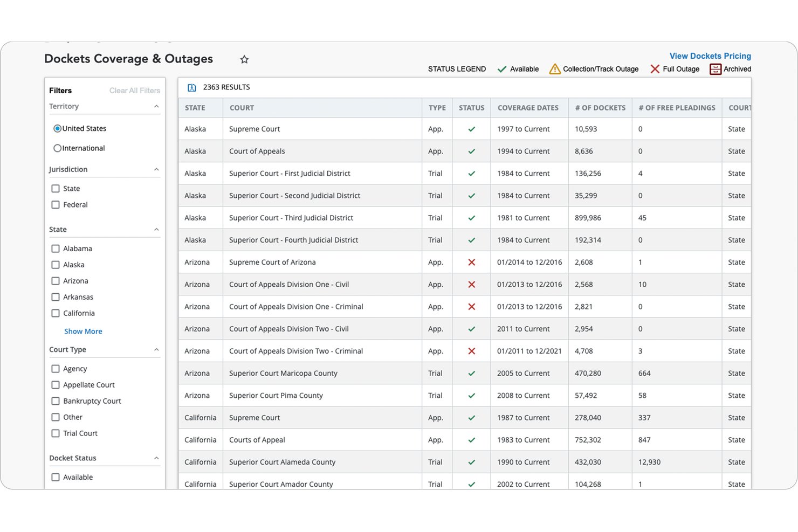Click outage X for Division One - Civil

(x=471, y=285)
